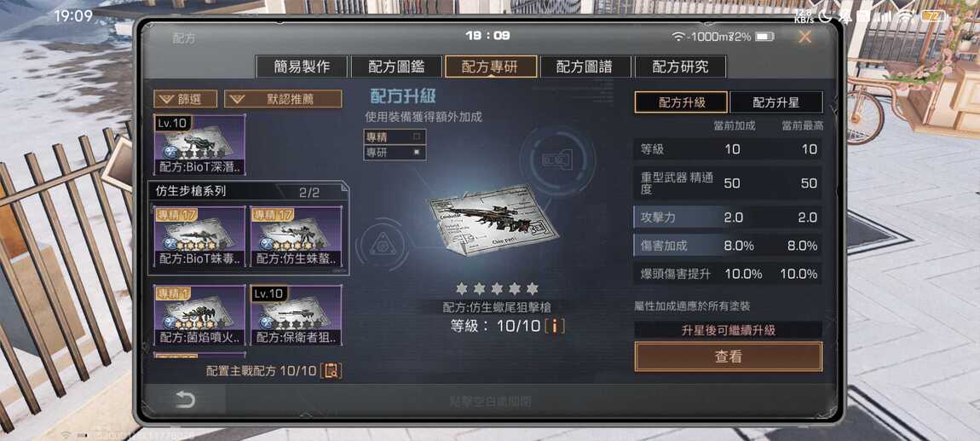Open the main battle recipe config icon

(331, 370)
